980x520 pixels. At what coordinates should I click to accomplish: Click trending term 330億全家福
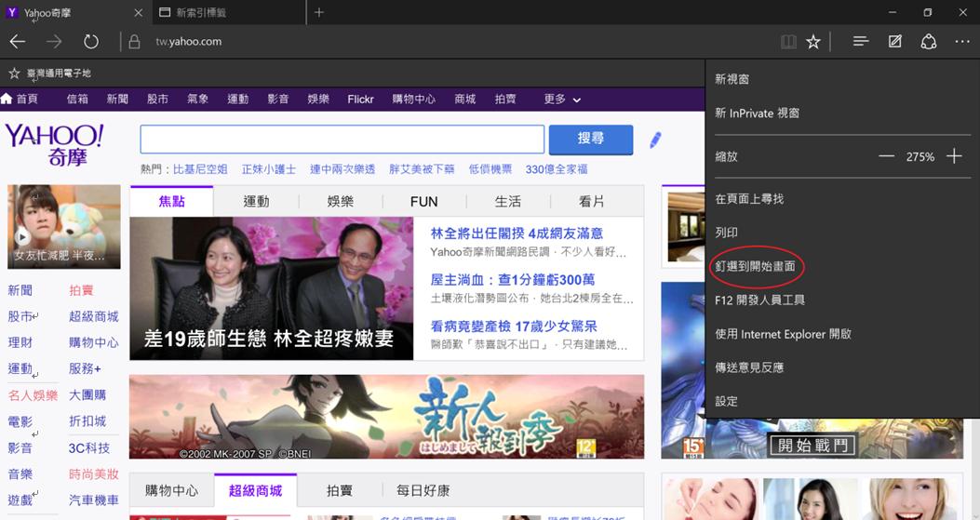point(557,168)
